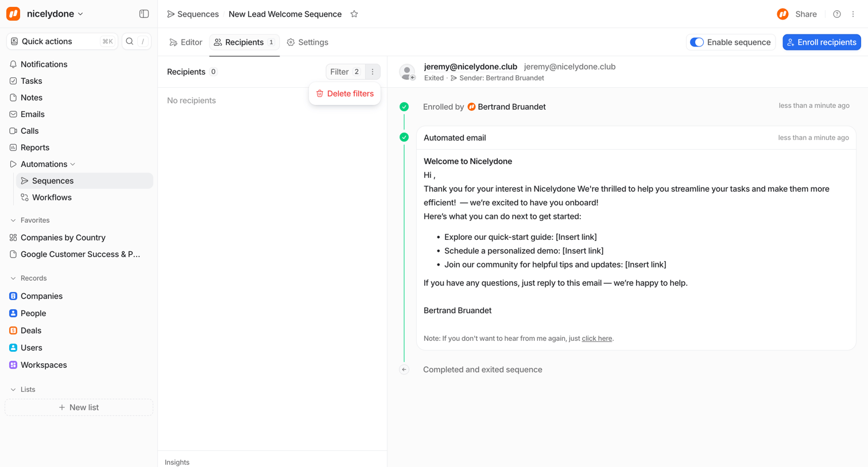
Task: Choose Delete filters from the menu
Action: pos(345,94)
